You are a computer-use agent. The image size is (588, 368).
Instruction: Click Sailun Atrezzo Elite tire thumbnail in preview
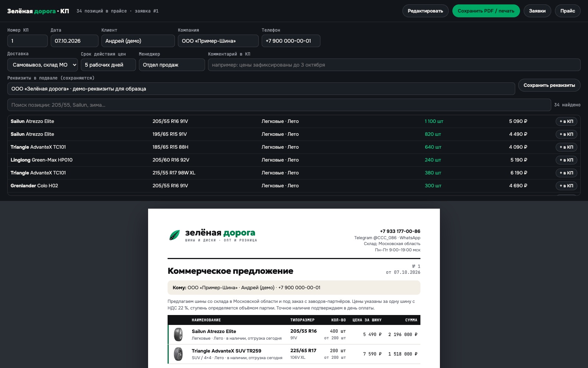pos(178,335)
